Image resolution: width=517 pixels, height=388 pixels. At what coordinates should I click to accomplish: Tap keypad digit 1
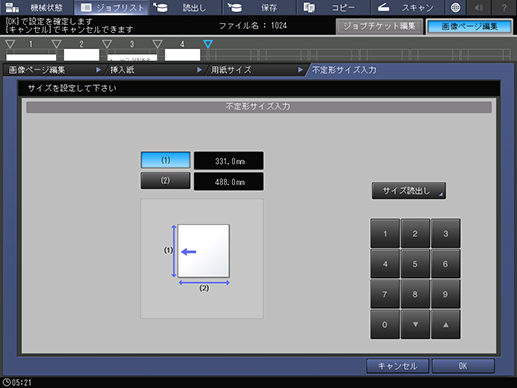385,233
